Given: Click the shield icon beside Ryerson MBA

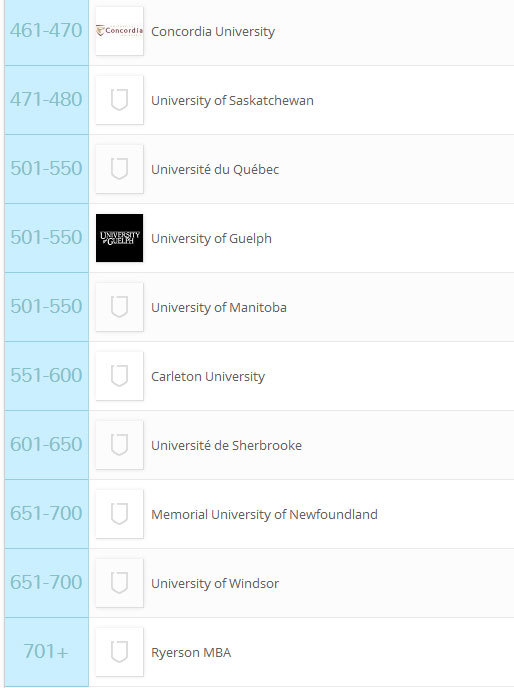Looking at the screenshot, I should click(119, 652).
